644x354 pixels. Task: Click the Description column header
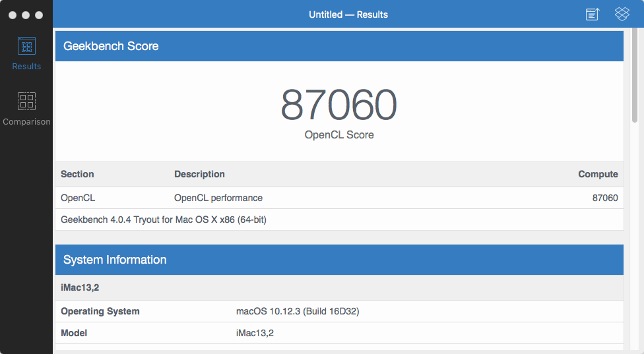(x=199, y=174)
